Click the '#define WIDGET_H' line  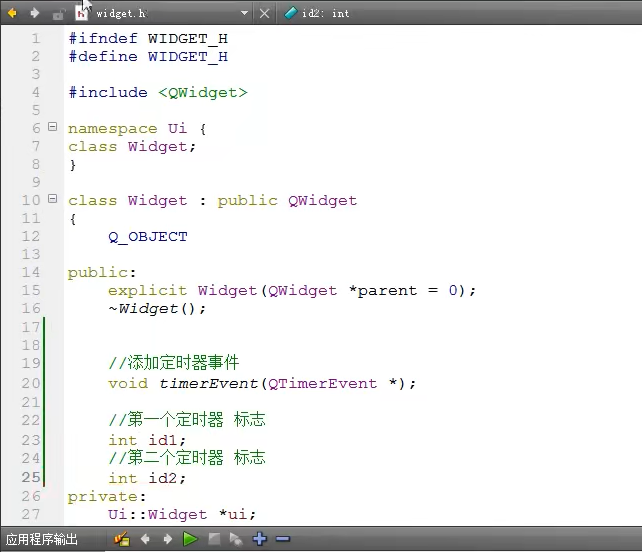pos(148,57)
